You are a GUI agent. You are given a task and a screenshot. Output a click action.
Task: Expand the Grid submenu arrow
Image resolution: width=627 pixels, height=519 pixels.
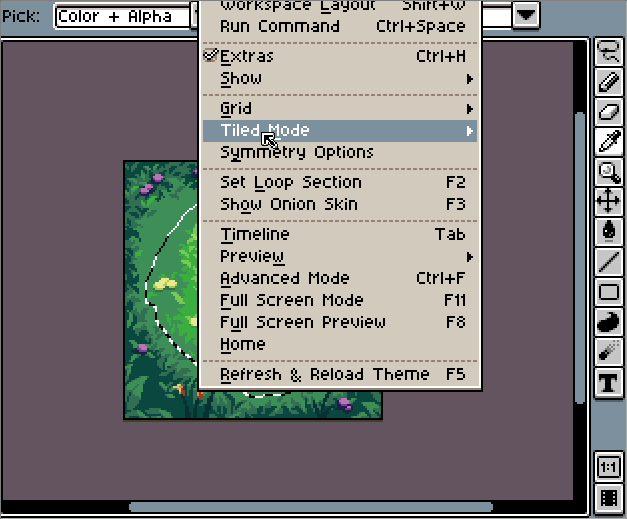pyautogui.click(x=469, y=109)
